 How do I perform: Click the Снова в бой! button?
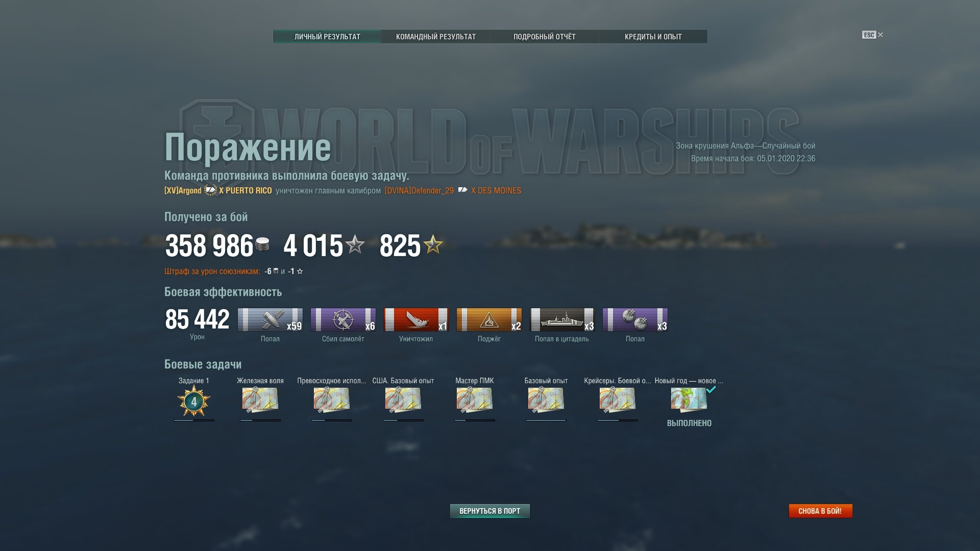pos(820,511)
